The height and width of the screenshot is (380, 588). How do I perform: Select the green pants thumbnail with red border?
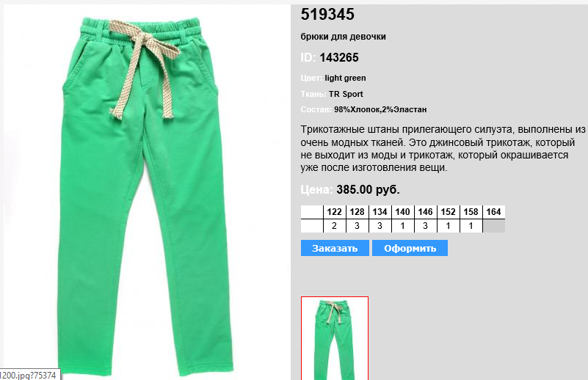335,338
